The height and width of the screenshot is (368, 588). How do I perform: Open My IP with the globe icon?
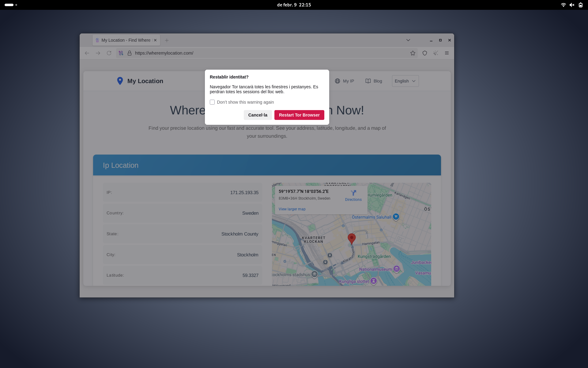337,81
